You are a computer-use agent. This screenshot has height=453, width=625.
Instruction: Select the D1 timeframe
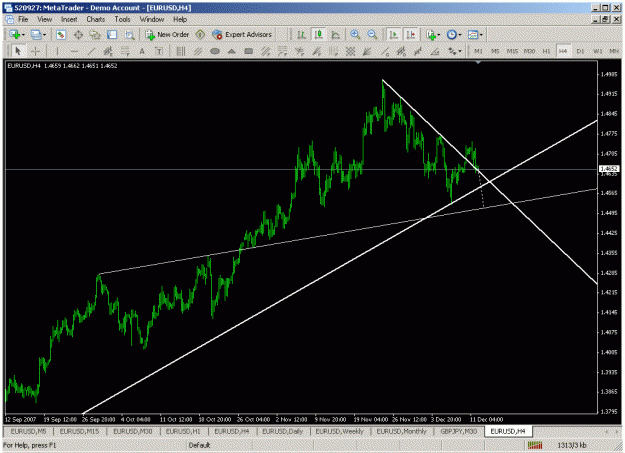(580, 51)
